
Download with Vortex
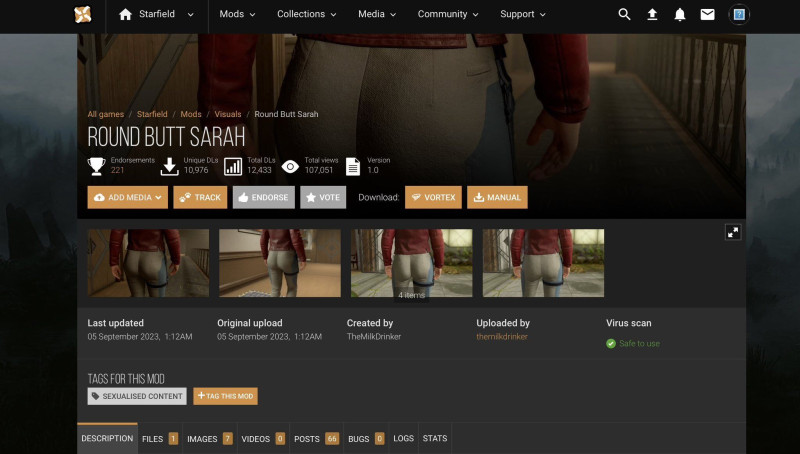click(x=433, y=197)
